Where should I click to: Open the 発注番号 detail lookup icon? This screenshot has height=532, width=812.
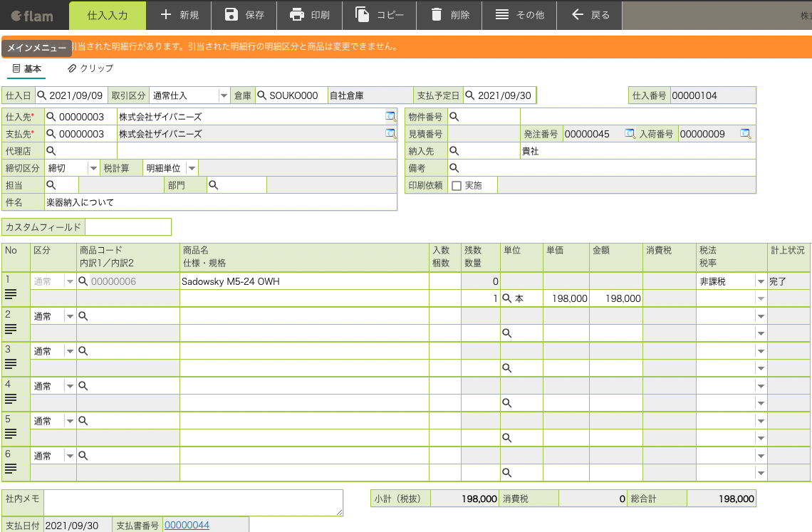[630, 134]
